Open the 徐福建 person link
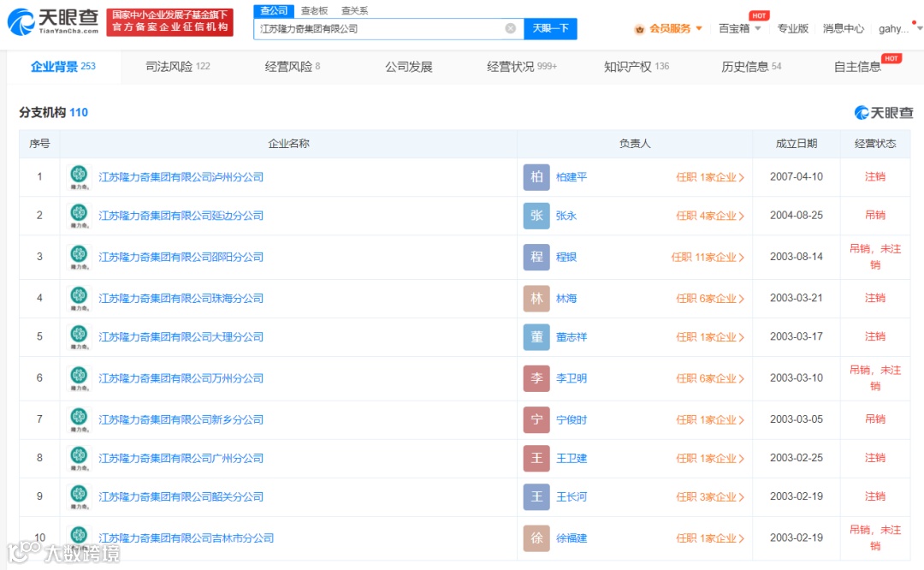924x570 pixels. click(x=572, y=537)
